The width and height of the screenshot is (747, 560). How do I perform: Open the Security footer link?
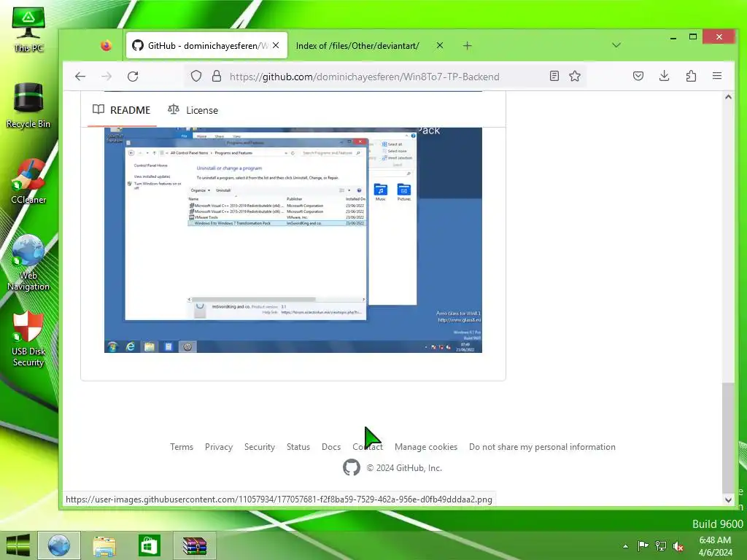coord(260,447)
